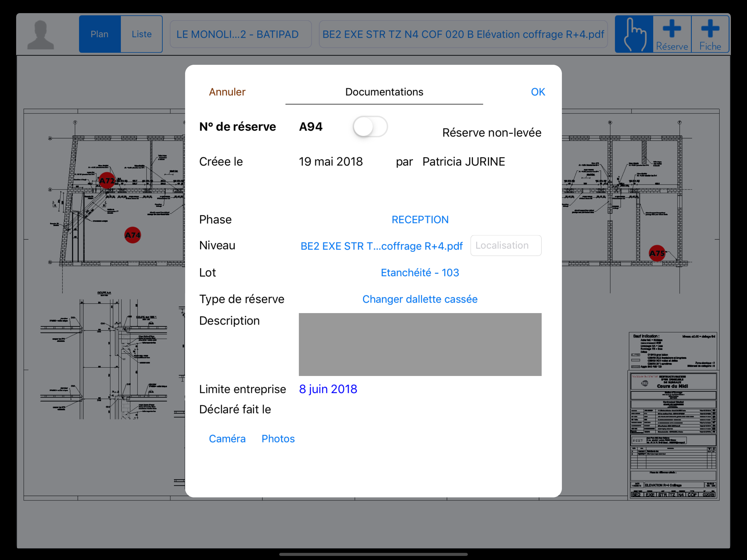
Task: Tap the grey Description text area
Action: pos(420,344)
